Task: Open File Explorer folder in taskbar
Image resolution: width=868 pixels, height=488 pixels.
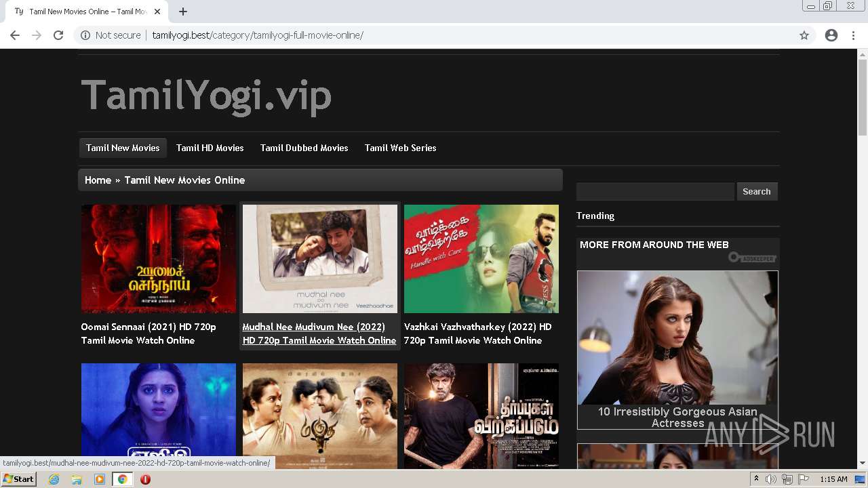Action: click(x=77, y=479)
